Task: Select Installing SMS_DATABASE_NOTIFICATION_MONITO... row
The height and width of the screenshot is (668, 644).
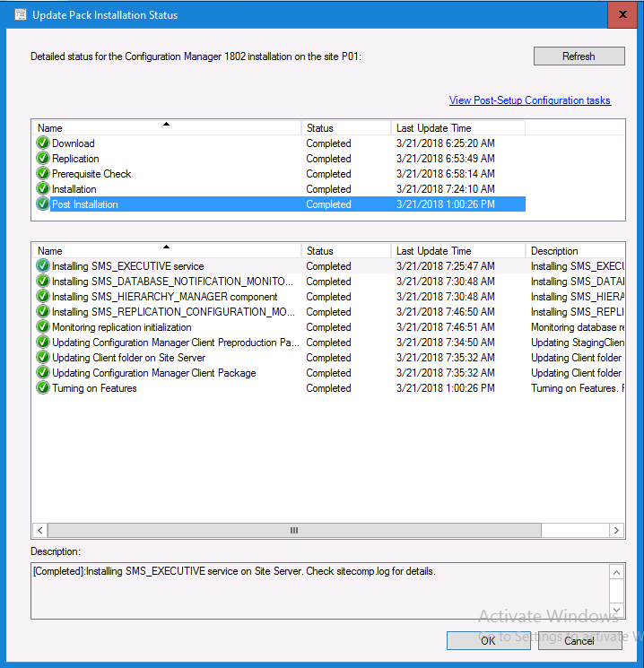Action: pyautogui.click(x=329, y=282)
